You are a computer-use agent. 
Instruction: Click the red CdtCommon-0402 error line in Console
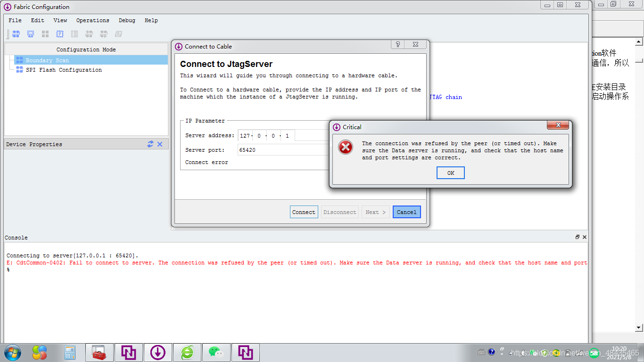pyautogui.click(x=297, y=263)
